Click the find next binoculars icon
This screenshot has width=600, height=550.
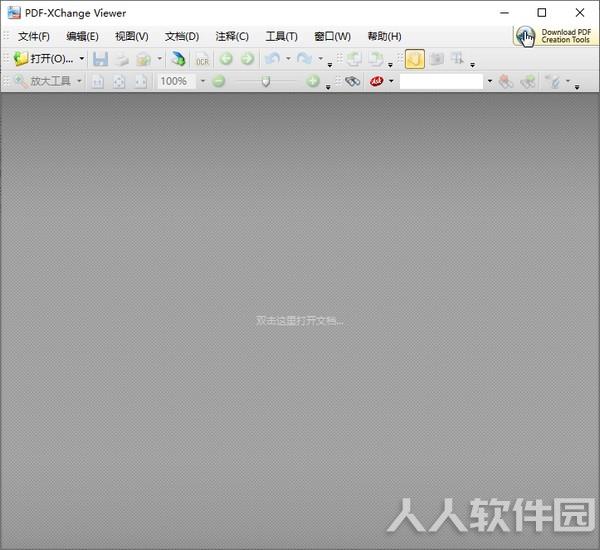[x=528, y=81]
